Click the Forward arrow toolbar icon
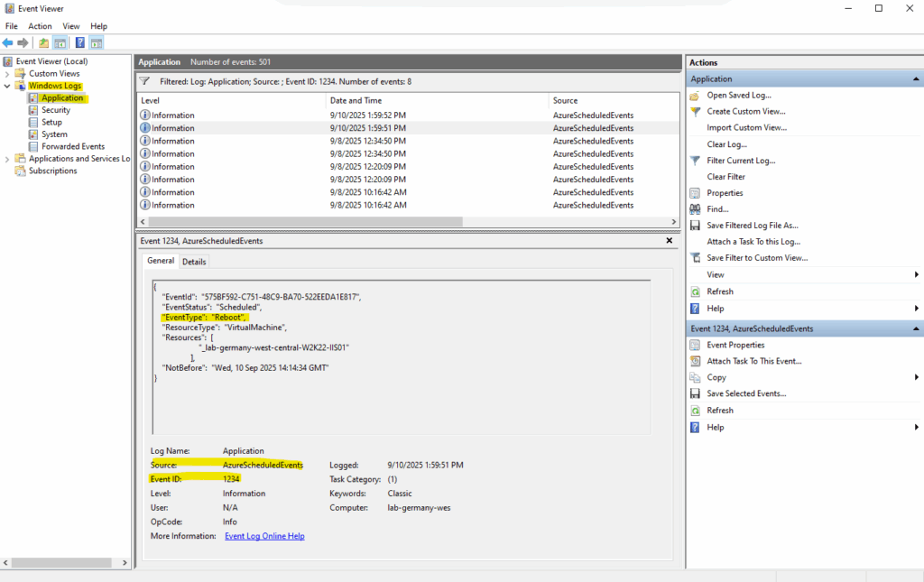The image size is (924, 582). coord(23,42)
